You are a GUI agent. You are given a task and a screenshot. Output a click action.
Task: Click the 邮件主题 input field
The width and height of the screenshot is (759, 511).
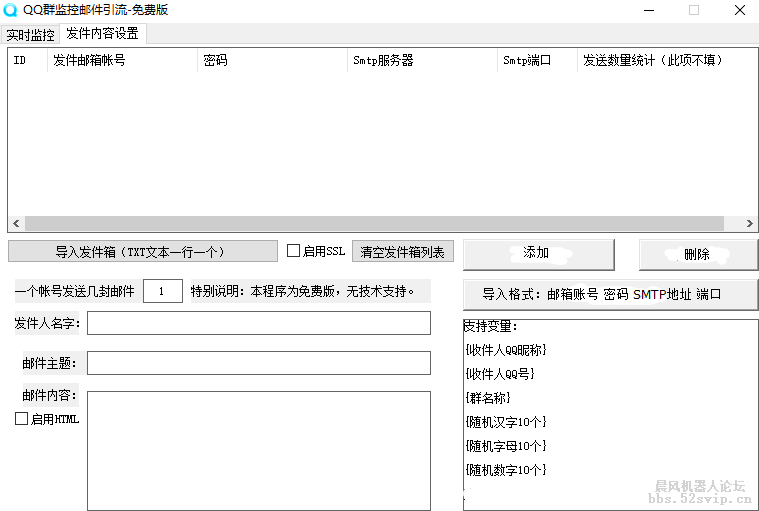(x=258, y=363)
